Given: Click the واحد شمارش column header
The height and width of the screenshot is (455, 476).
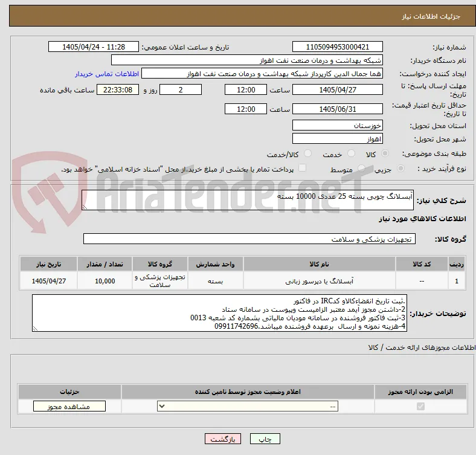Looking at the screenshot, I should [x=215, y=264].
